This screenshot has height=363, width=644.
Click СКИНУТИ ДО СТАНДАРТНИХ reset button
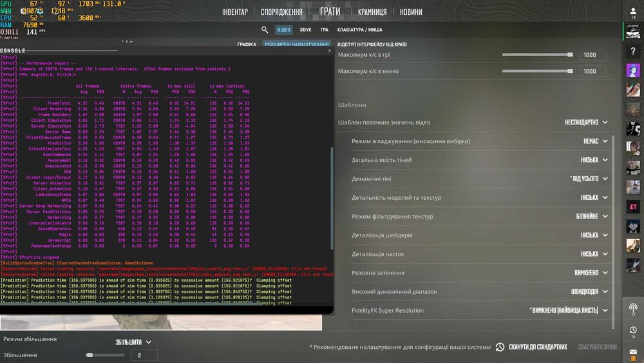(x=531, y=347)
